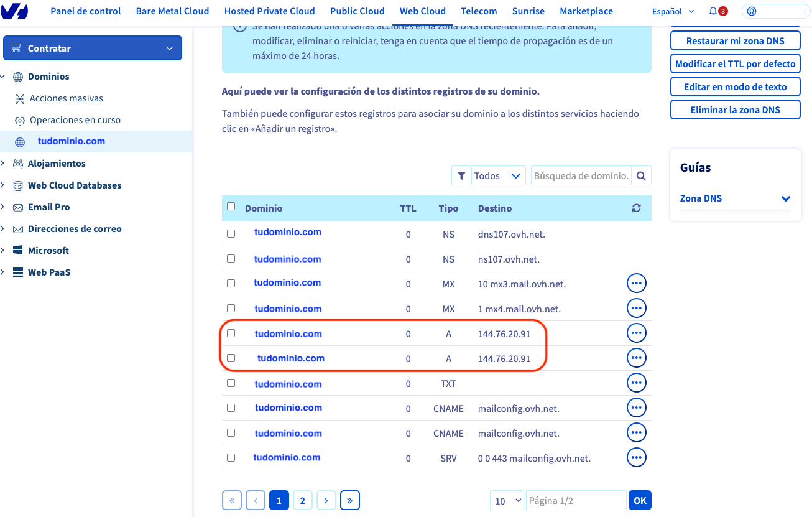Click Eliminar la zona DNS button
The height and width of the screenshot is (517, 812).
pyautogui.click(x=735, y=110)
